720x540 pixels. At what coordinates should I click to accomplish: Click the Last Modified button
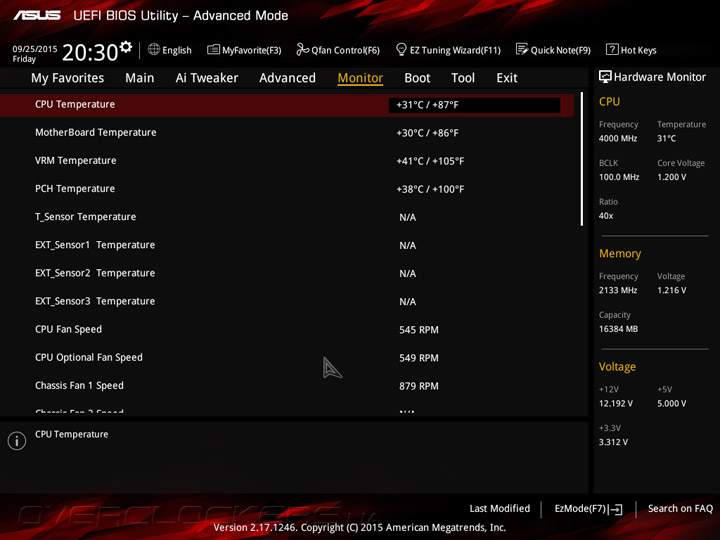click(x=500, y=508)
